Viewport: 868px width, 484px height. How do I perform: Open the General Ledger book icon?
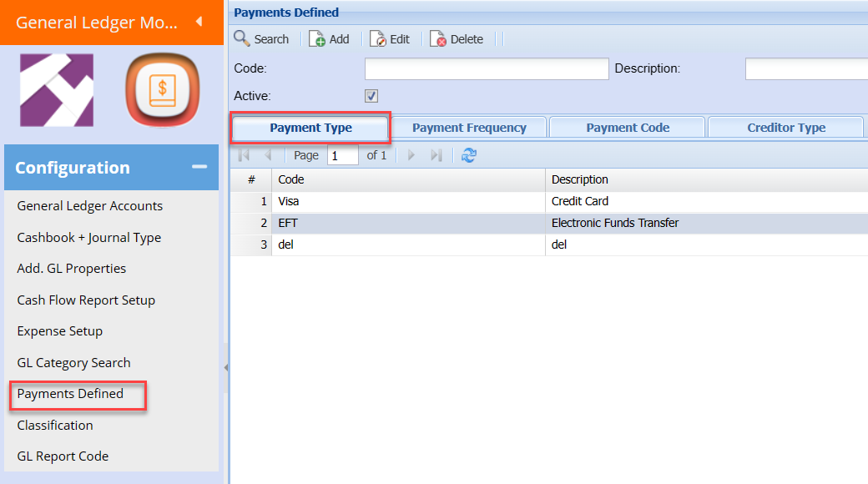162,90
